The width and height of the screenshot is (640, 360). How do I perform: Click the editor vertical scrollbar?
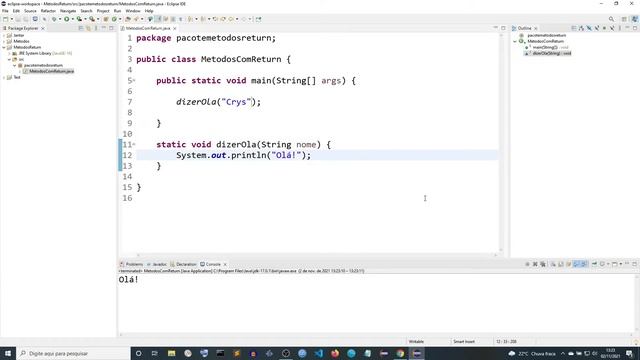[x=501, y=143]
